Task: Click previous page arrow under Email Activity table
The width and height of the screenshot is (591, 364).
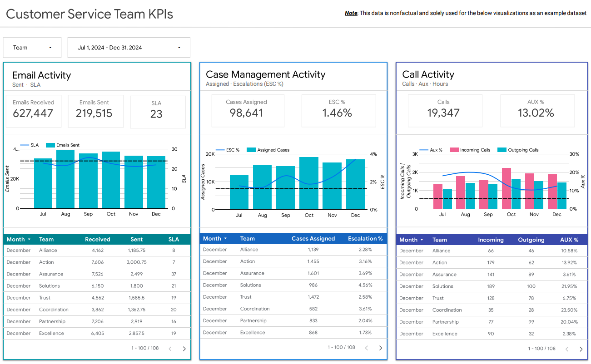Action: tap(170, 348)
